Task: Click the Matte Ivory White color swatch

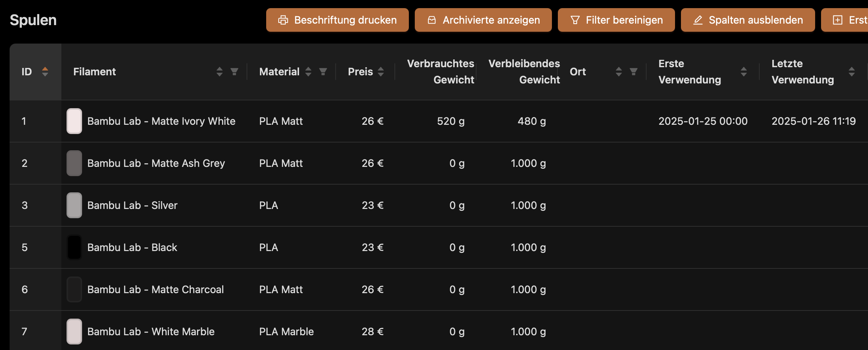Action: pos(74,121)
